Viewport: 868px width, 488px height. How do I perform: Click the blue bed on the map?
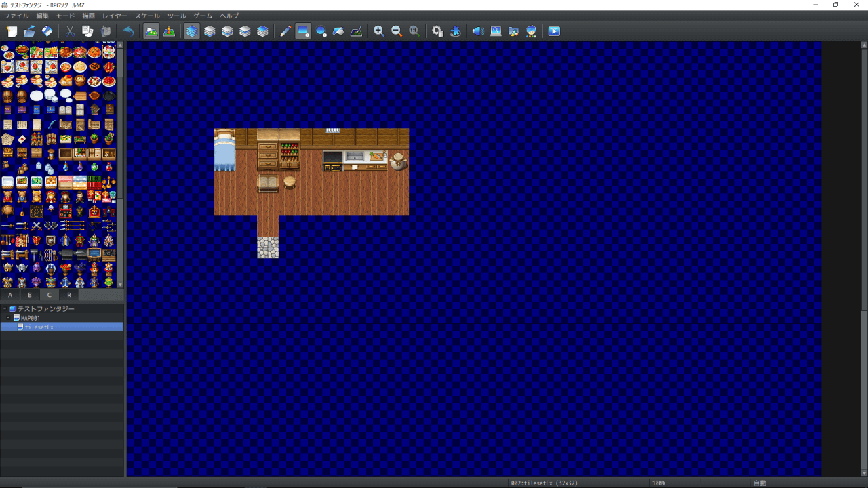pos(224,150)
